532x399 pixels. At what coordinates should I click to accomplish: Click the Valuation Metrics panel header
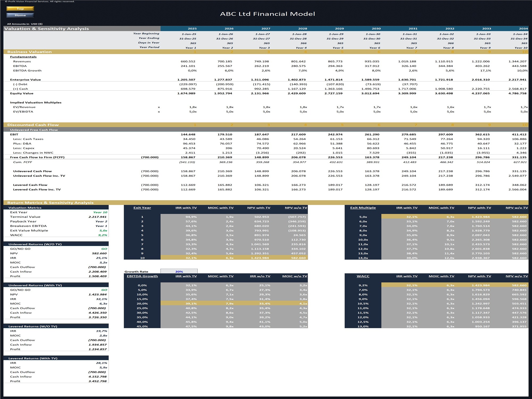coord(56,207)
